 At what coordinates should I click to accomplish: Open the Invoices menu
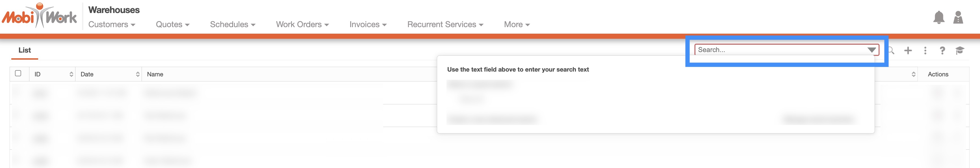pyautogui.click(x=368, y=24)
